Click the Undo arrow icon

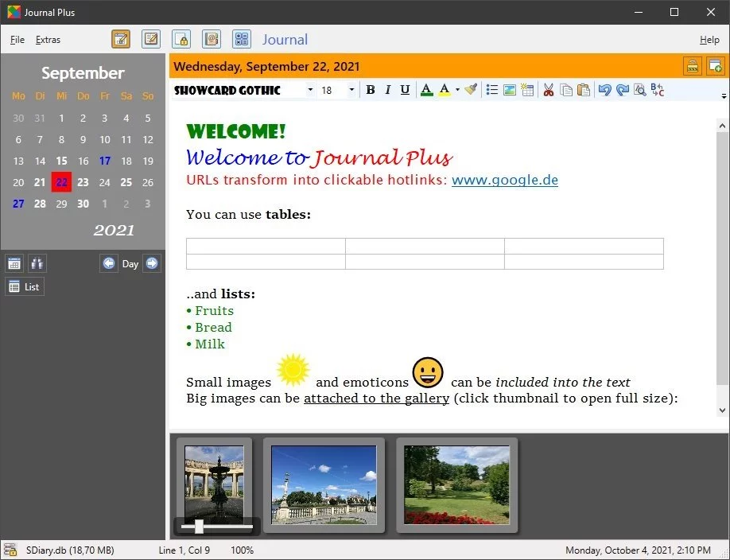(x=604, y=90)
